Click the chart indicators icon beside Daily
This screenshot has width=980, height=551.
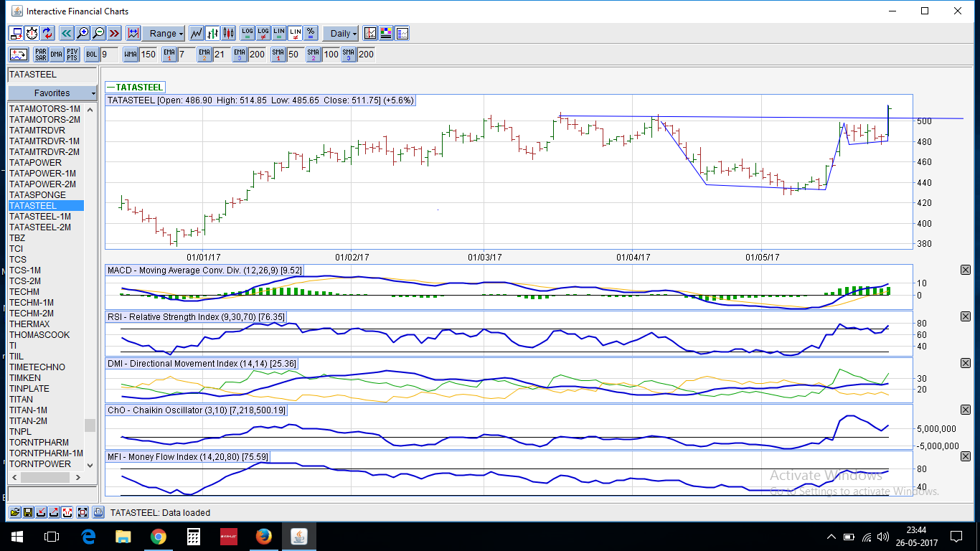point(370,33)
